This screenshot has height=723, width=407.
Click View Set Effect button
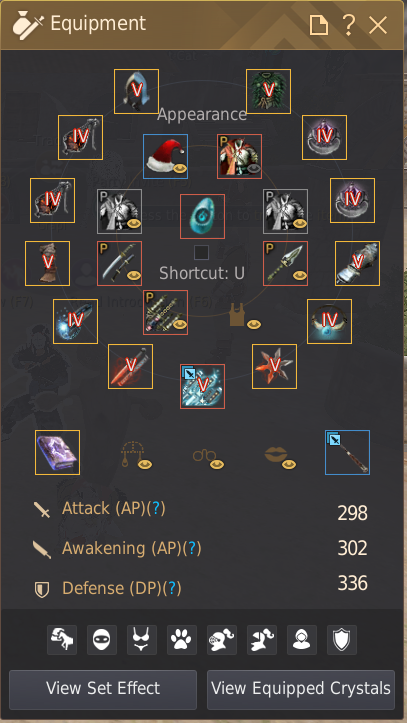pos(103,689)
